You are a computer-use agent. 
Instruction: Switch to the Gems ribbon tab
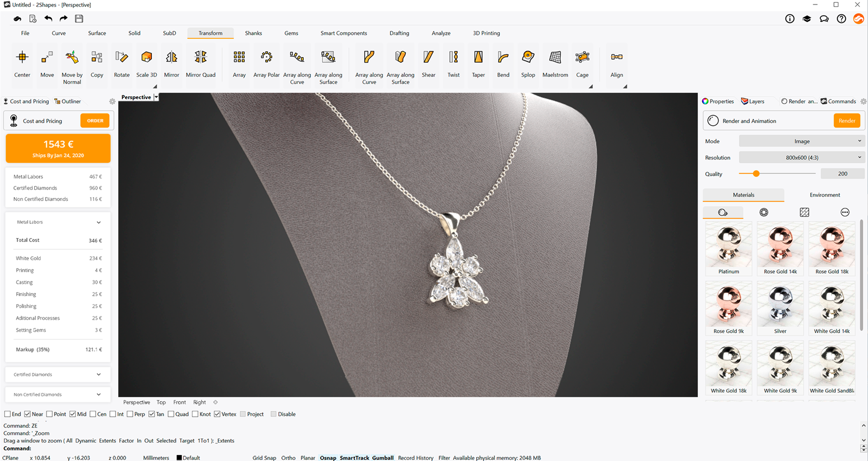pos(291,33)
